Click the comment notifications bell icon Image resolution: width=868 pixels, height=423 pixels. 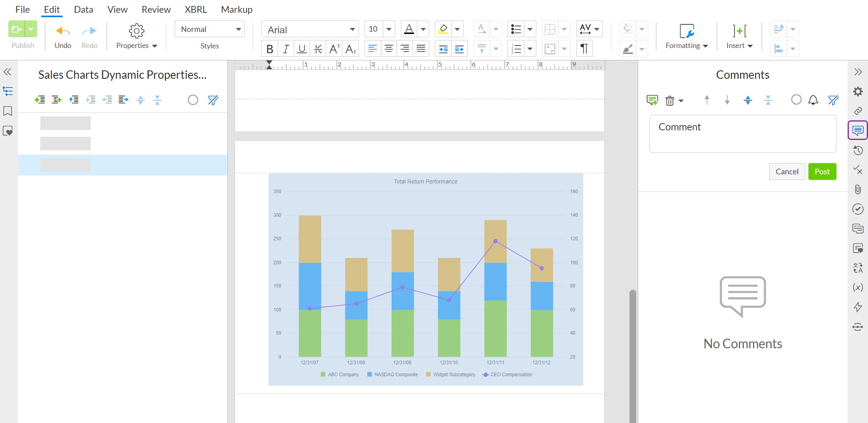coord(813,100)
